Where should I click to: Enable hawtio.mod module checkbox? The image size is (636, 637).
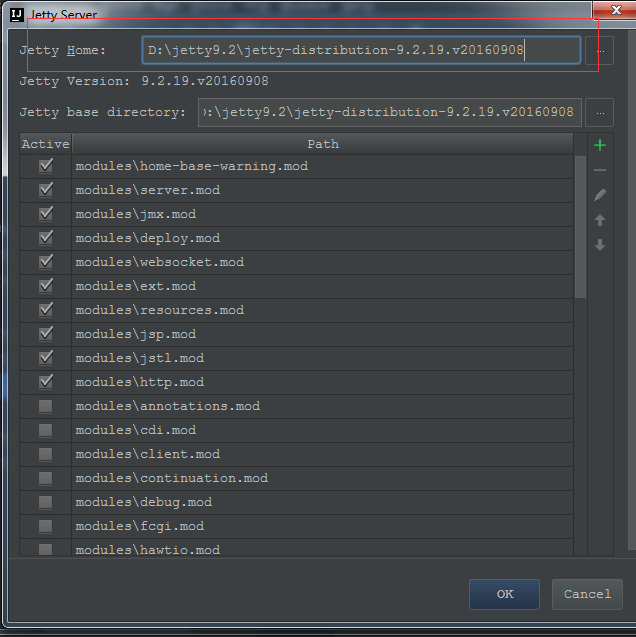[x=45, y=550]
